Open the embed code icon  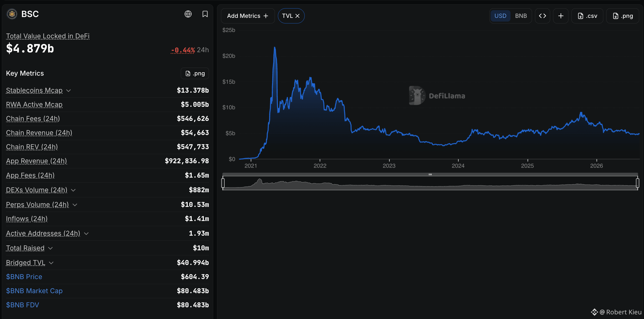tap(542, 16)
